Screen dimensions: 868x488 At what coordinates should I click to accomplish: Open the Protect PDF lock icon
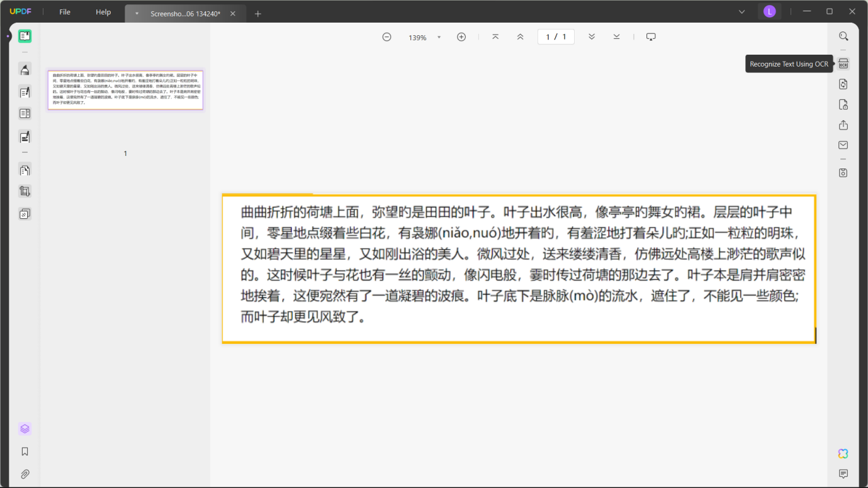(x=843, y=104)
